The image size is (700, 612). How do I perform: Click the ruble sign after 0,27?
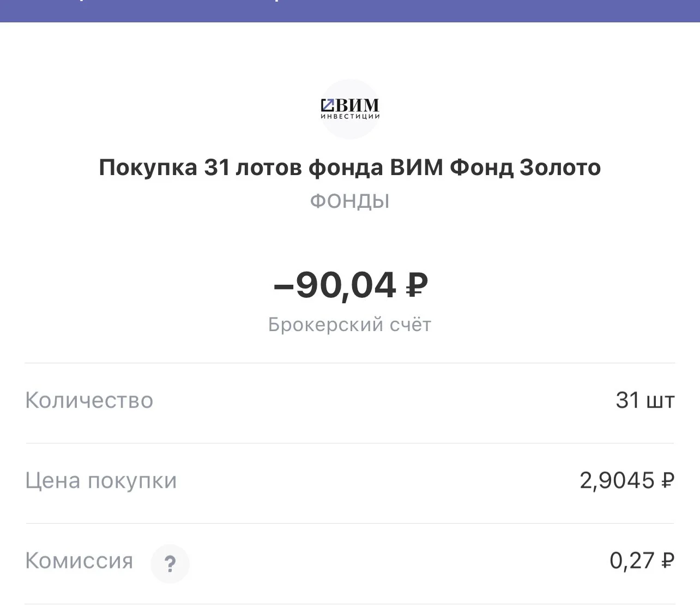pyautogui.click(x=668, y=561)
